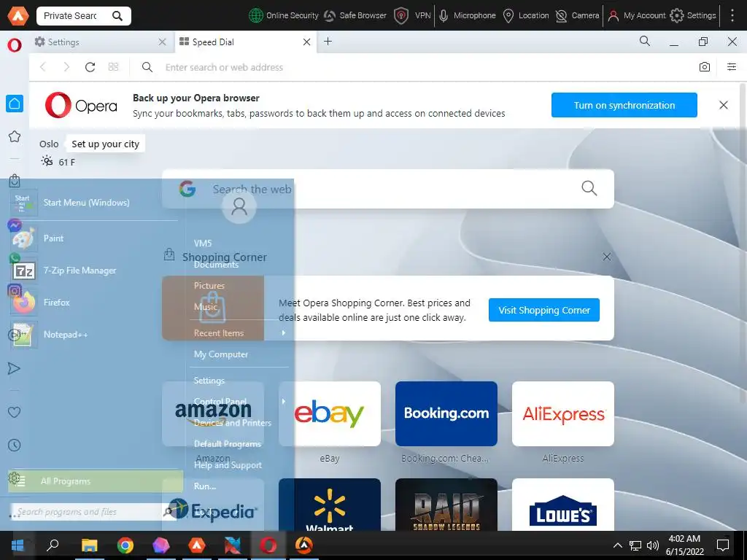Open the Lowe's speed dial tile
Viewport: 747px width, 560px height.
coord(563,505)
